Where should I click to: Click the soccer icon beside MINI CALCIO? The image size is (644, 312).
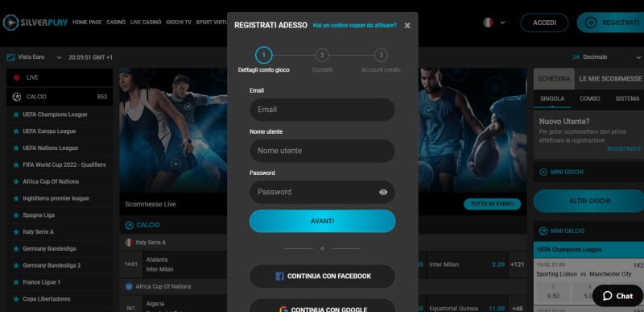pyautogui.click(x=543, y=231)
